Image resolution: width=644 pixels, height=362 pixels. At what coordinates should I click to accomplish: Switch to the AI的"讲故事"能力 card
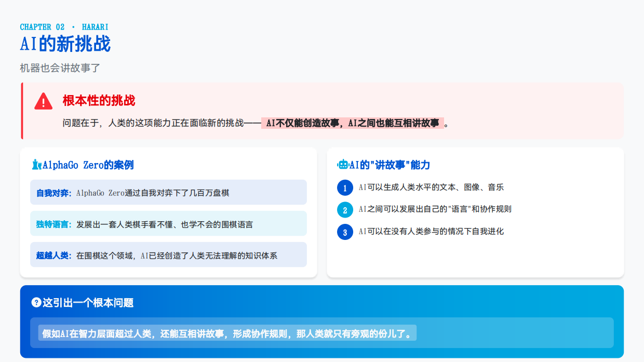point(475,211)
